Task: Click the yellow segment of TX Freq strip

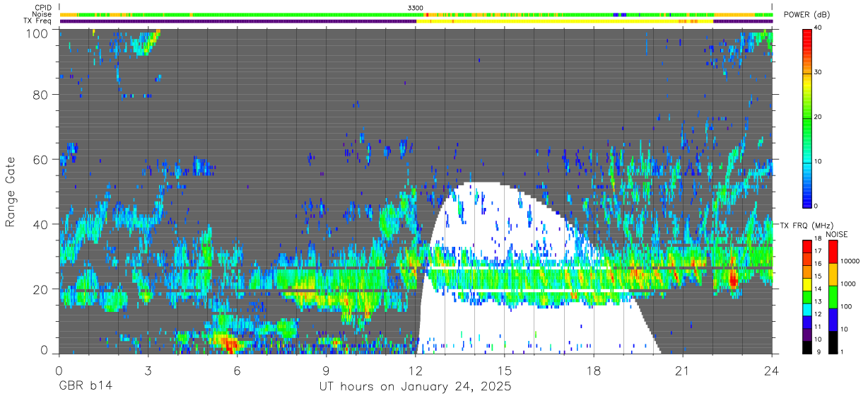Action: point(565,21)
